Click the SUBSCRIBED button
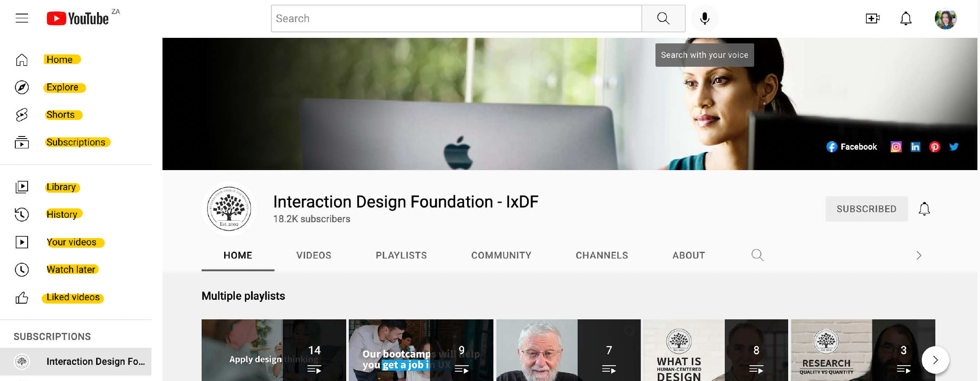 [866, 209]
